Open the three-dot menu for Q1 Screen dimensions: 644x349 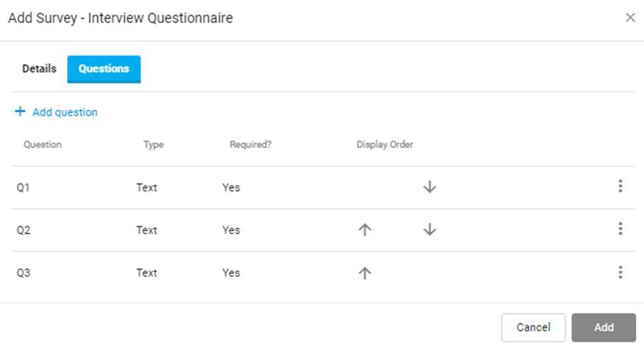pyautogui.click(x=620, y=186)
